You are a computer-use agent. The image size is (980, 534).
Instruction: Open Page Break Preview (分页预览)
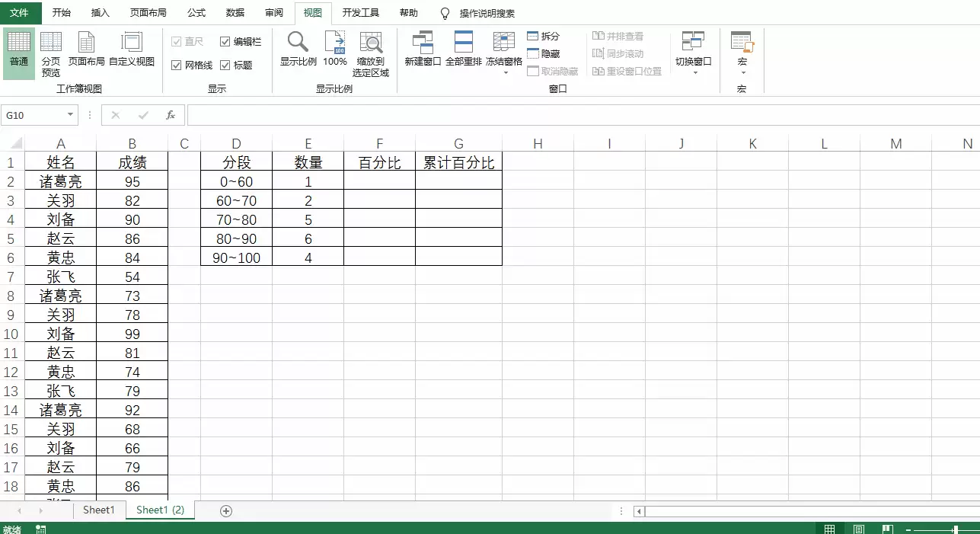[x=51, y=54]
